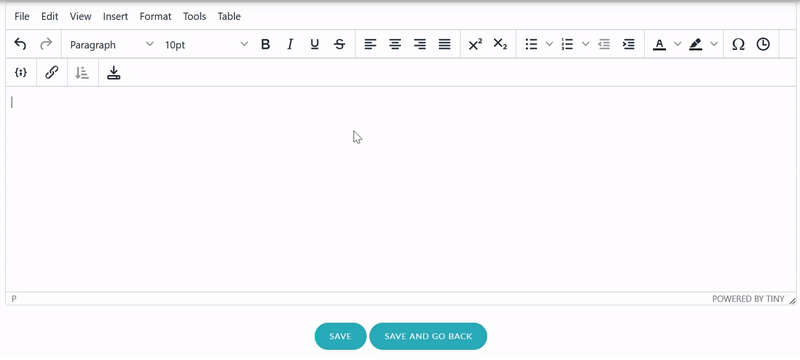Screen dimensions: 800x360
Task: Toggle bold formatting
Action: pyautogui.click(x=265, y=44)
